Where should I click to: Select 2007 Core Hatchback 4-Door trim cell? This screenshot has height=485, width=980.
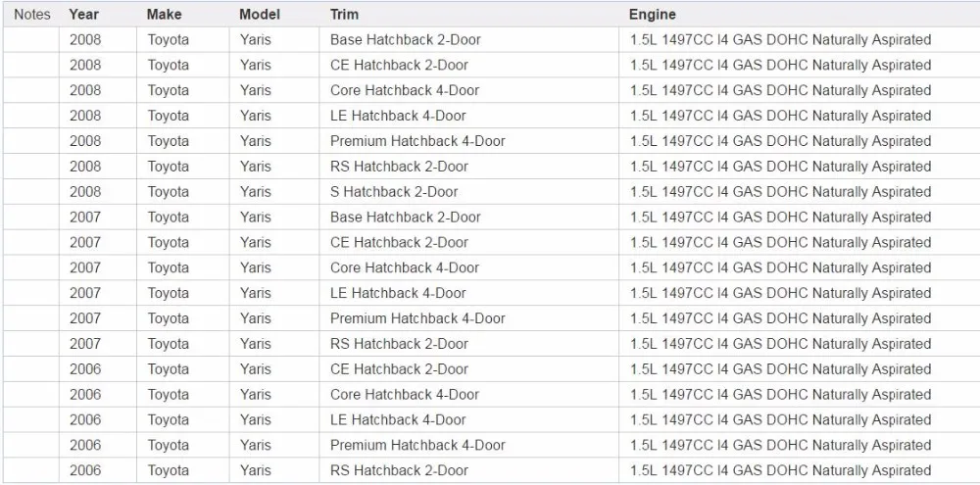coord(405,267)
